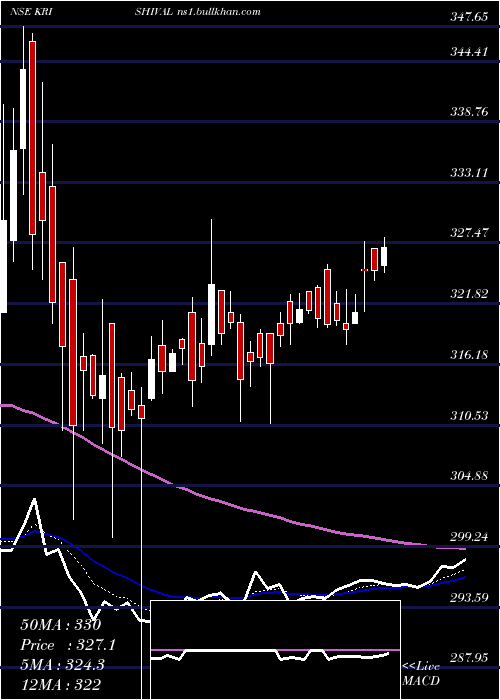This screenshot has width=500, height=700.
Task: Click the 293.59 price level label
Action: tap(468, 597)
